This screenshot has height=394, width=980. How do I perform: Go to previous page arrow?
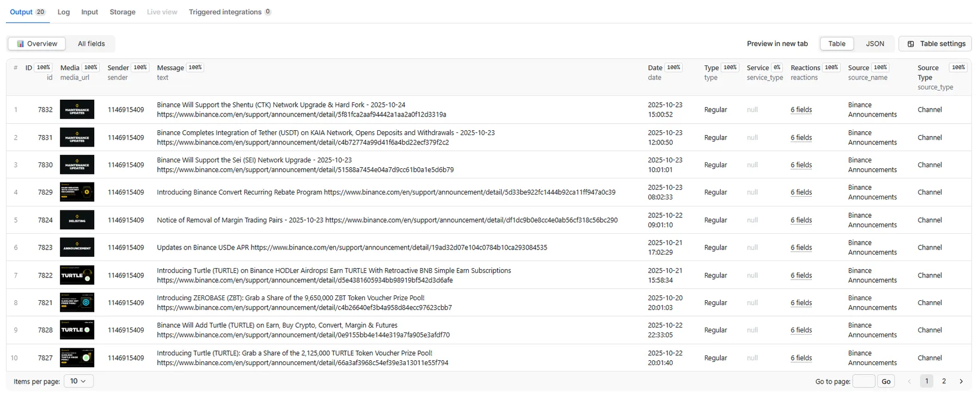click(909, 381)
